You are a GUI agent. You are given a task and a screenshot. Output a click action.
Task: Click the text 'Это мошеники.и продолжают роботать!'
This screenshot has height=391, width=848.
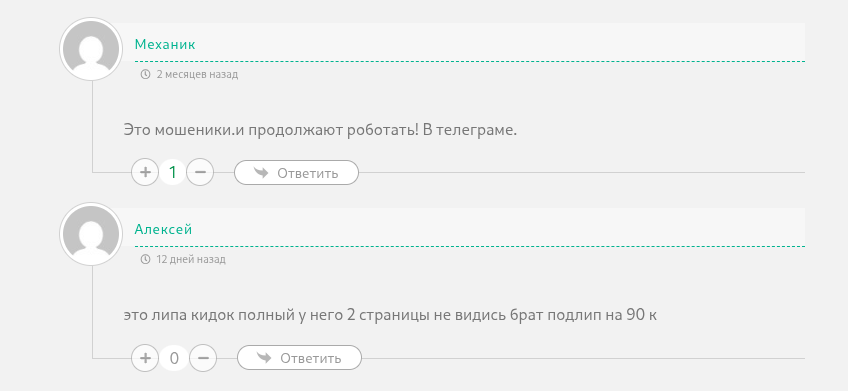pyautogui.click(x=271, y=130)
